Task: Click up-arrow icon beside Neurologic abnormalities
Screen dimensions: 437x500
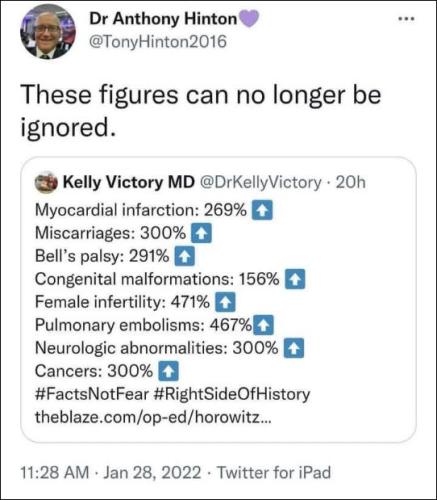Action: point(294,348)
